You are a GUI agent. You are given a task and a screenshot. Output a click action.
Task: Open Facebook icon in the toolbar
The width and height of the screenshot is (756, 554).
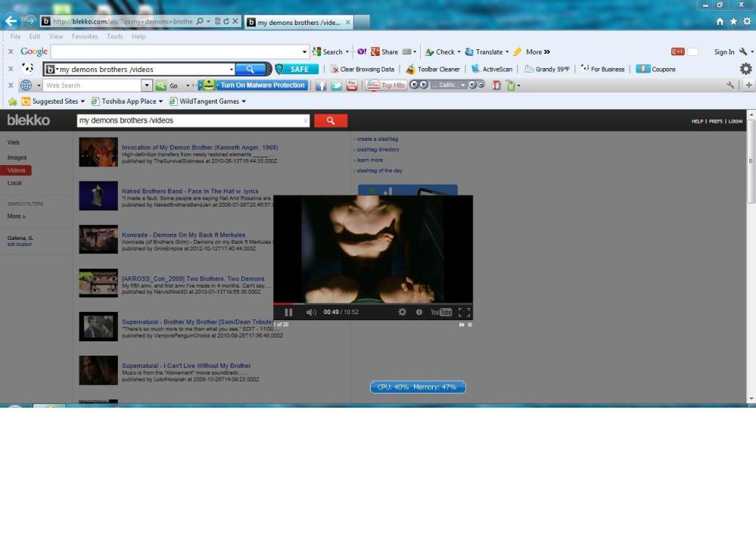(x=321, y=86)
